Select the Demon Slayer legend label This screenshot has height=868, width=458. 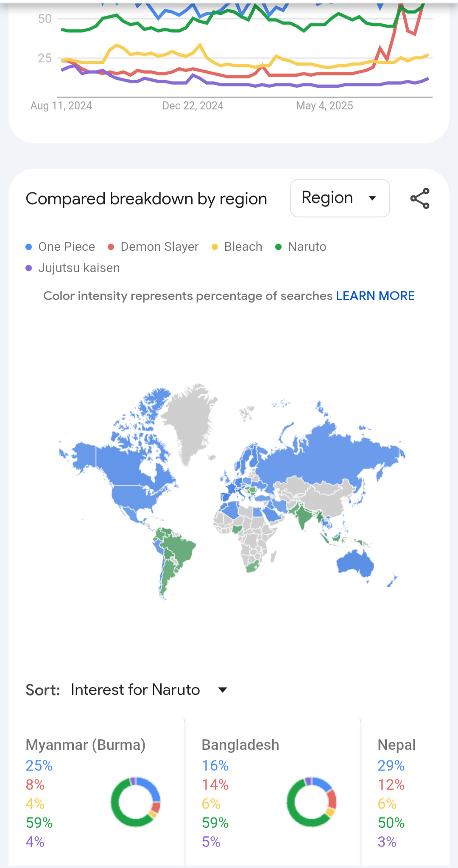159,247
